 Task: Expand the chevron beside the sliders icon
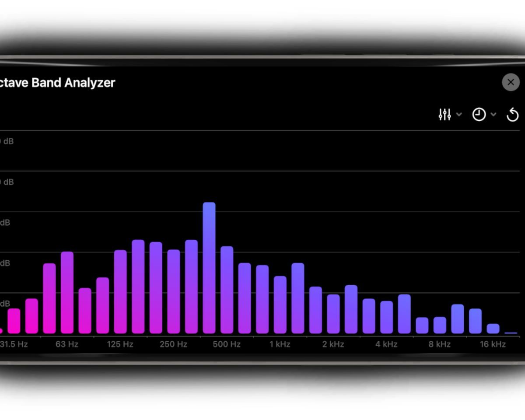(x=459, y=115)
